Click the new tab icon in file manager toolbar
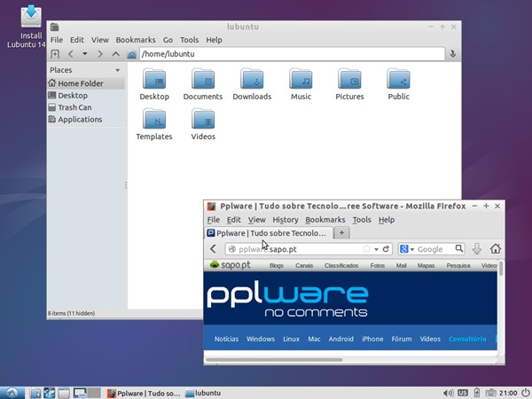 tap(55, 54)
